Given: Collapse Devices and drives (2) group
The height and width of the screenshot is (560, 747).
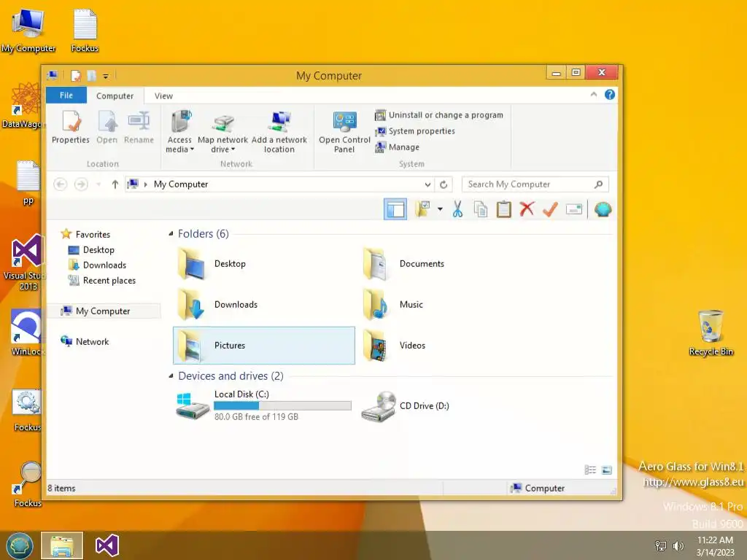Looking at the screenshot, I should [171, 376].
